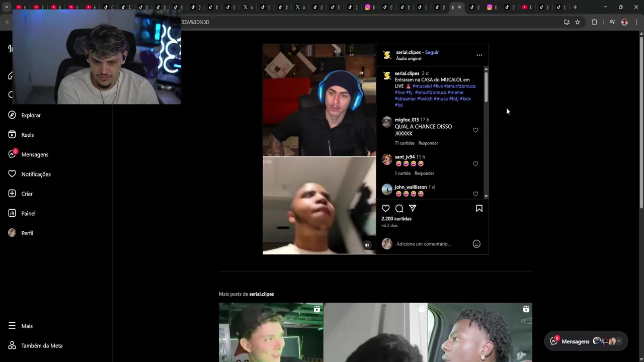Open the tab search dropdown

(7, 7)
